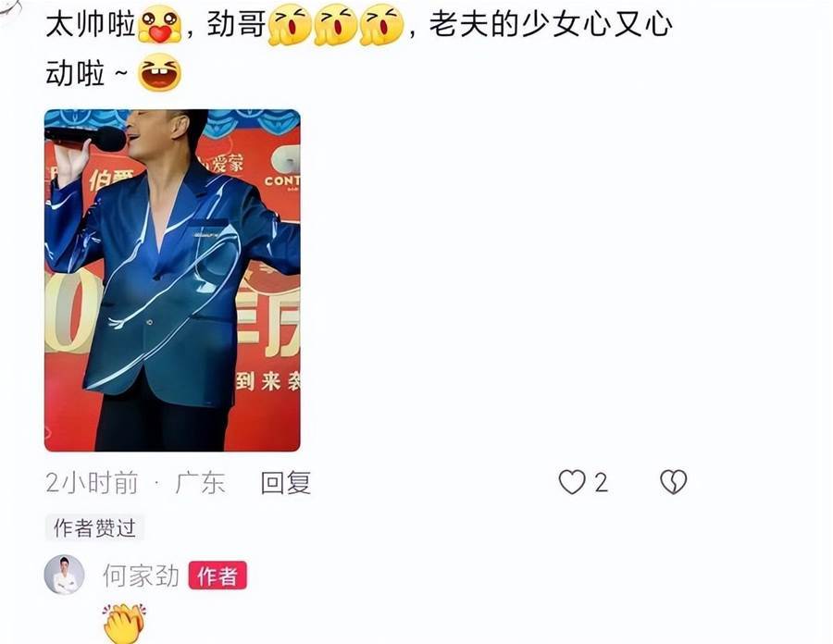Tap the laughing emoji after 动啦
833x644 pixels.
click(159, 73)
